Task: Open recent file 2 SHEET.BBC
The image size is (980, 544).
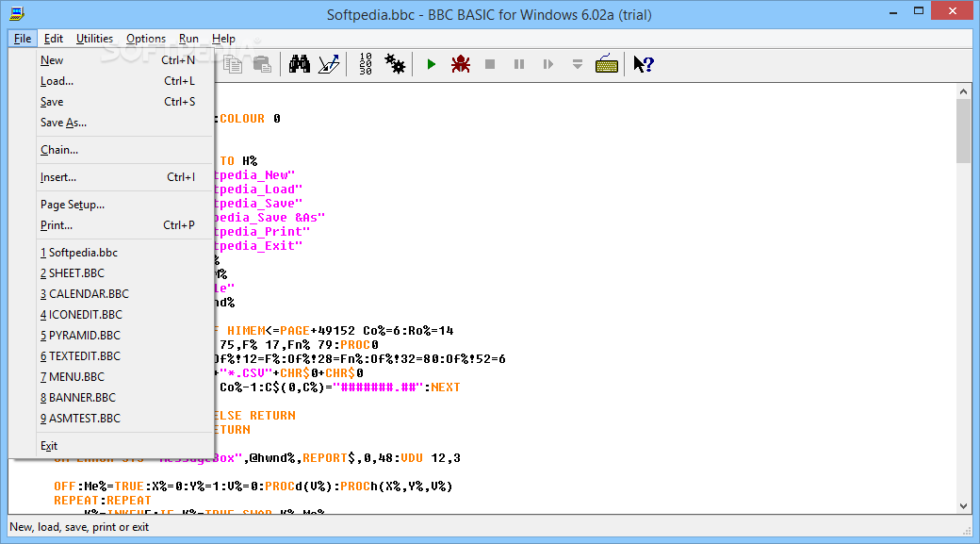Action: point(118,273)
